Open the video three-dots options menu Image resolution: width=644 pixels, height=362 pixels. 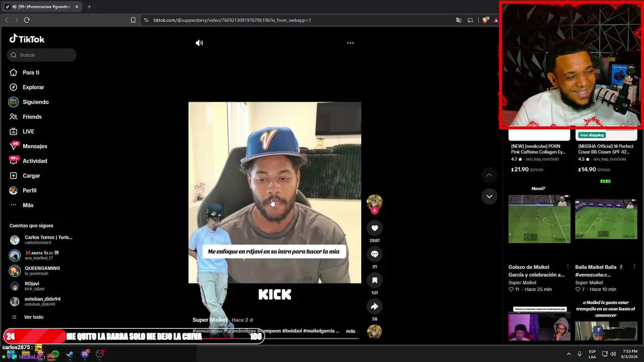350,43
